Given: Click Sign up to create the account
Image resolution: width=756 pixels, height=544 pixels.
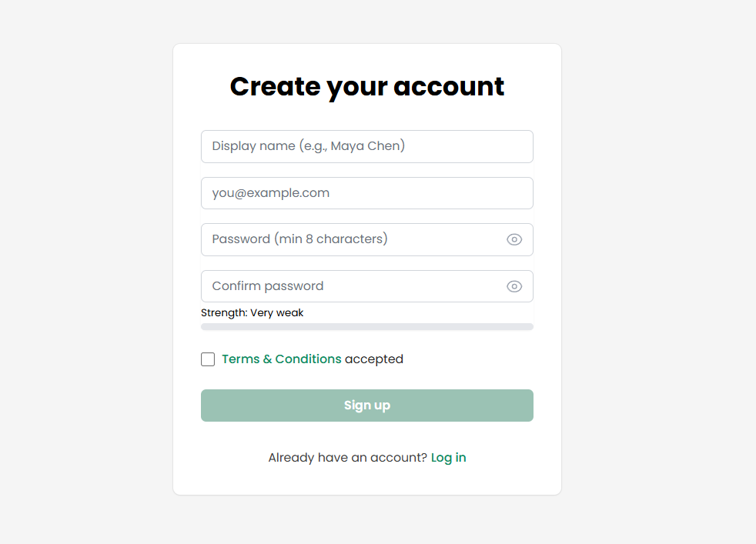Looking at the screenshot, I should pos(366,405).
